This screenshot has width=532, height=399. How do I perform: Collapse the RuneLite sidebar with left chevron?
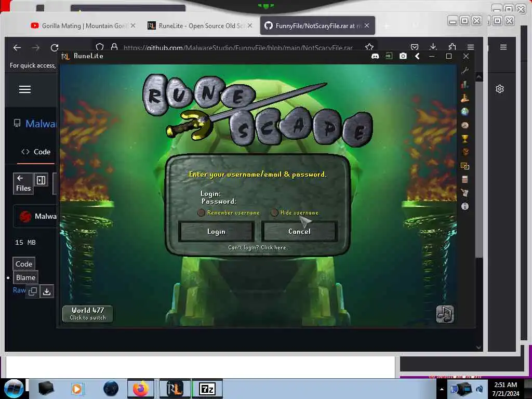tap(417, 56)
